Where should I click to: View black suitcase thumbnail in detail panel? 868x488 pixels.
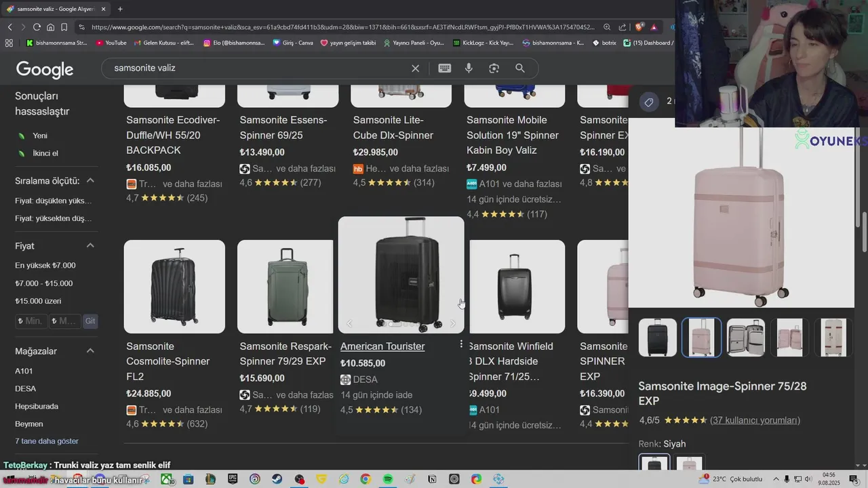coord(658,337)
